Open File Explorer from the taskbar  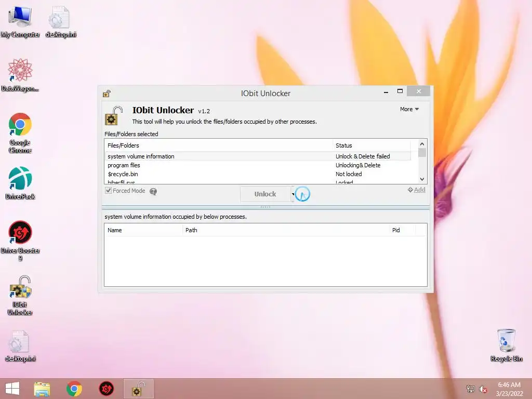coord(42,389)
